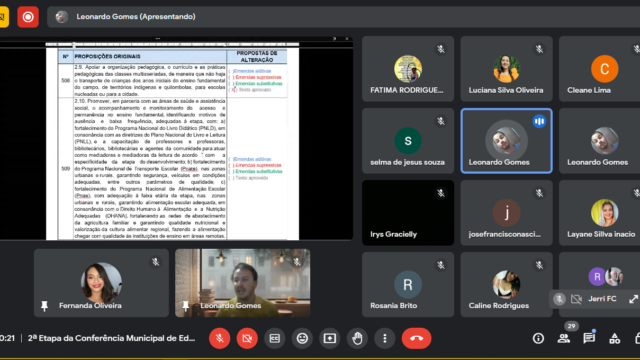Select Luciana Silva Oliveira's tile
This screenshot has height=360, width=640.
506,69
